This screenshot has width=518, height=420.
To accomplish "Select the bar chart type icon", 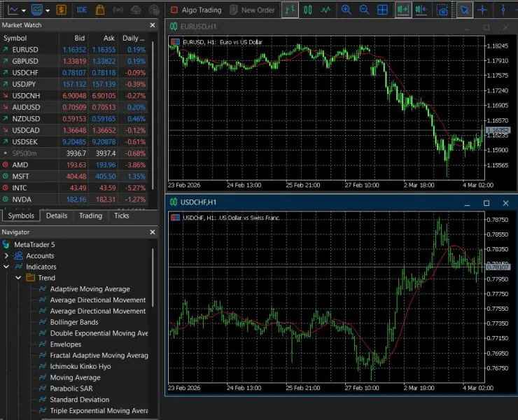I will [289, 10].
